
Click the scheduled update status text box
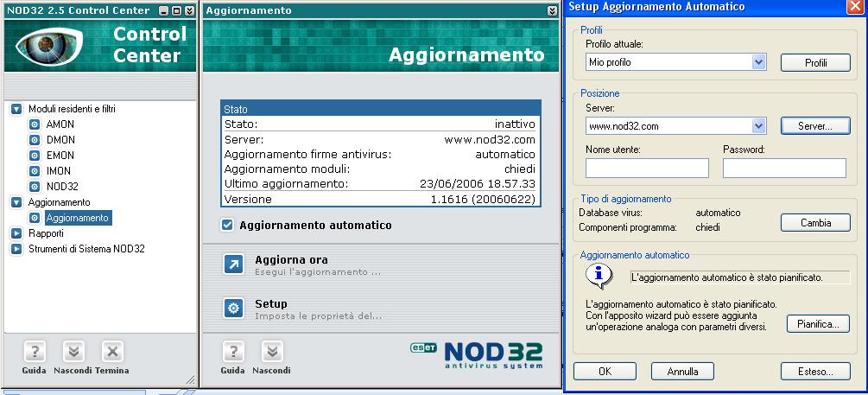tap(740, 277)
